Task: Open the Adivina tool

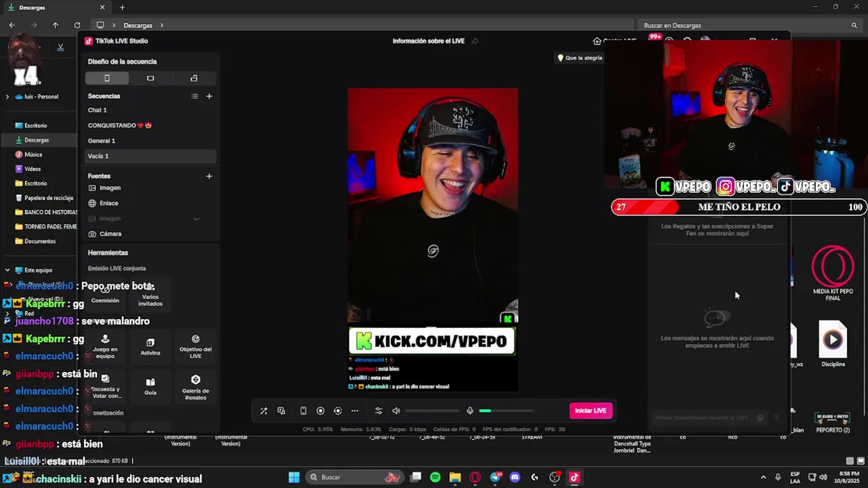Action: 151,346
